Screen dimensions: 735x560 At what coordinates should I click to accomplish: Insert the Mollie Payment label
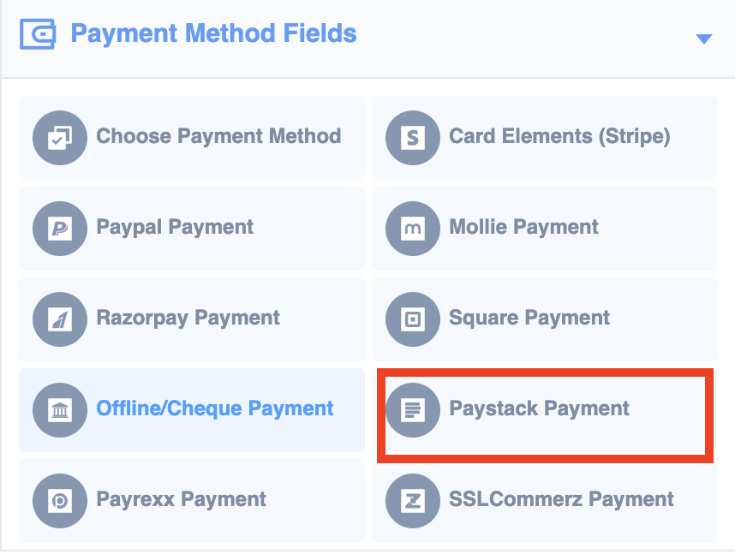click(523, 228)
